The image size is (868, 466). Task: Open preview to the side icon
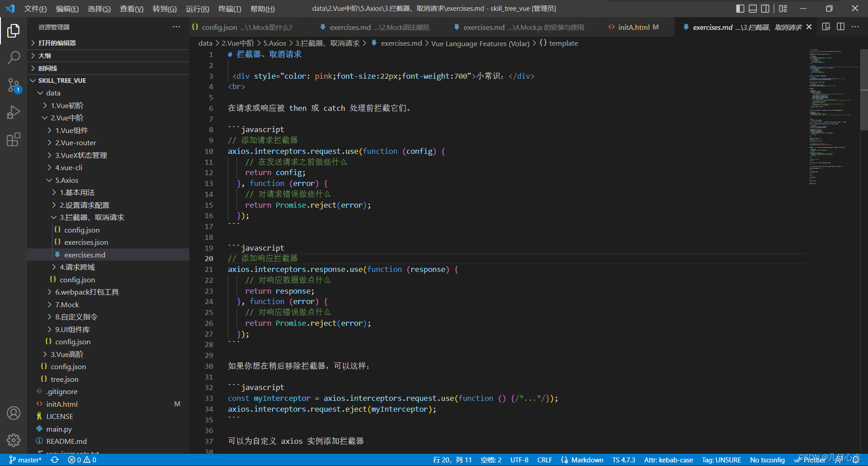tap(826, 27)
